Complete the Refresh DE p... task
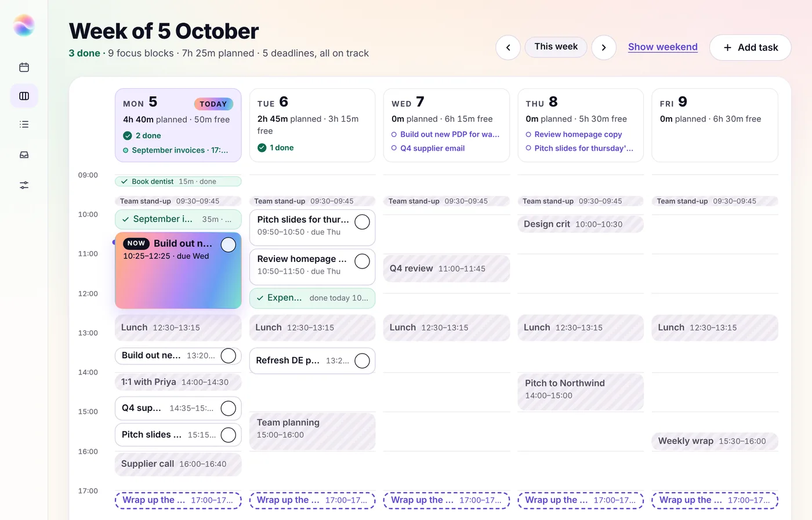Viewport: 812px width, 520px height. coord(362,361)
